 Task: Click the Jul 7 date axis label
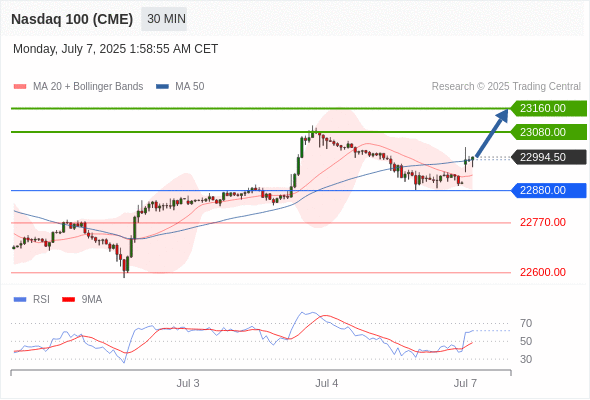465,383
